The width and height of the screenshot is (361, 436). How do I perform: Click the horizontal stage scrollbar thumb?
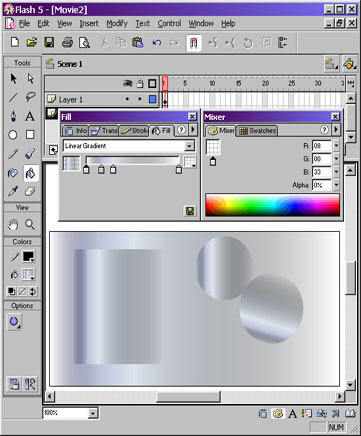[189, 396]
